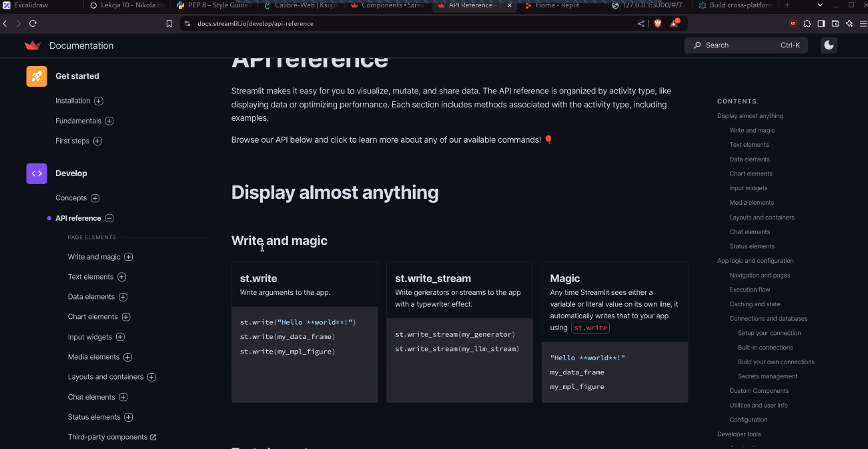The image size is (868, 449).
Task: Click the magnifier icon in Search box
Action: click(698, 45)
